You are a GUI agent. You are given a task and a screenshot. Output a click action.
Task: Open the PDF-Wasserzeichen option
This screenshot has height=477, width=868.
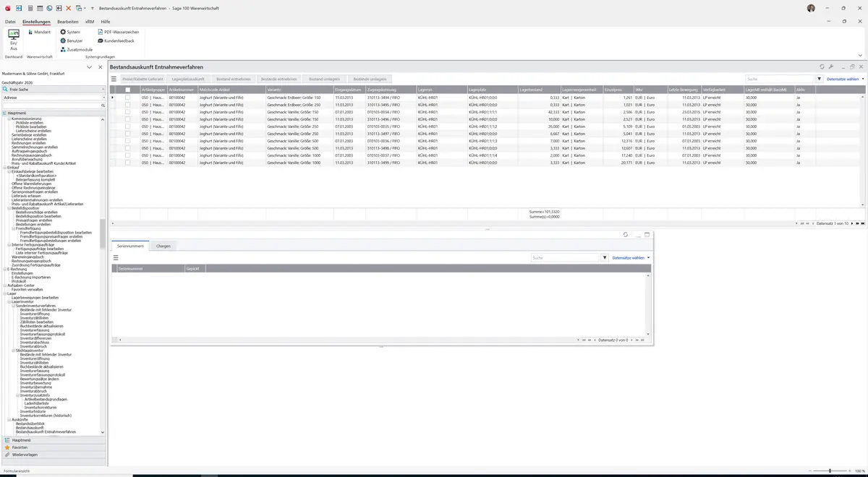pyautogui.click(x=119, y=32)
